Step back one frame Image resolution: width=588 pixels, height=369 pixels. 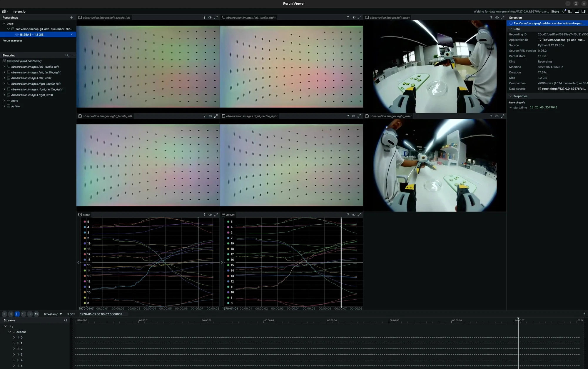[x=24, y=314]
